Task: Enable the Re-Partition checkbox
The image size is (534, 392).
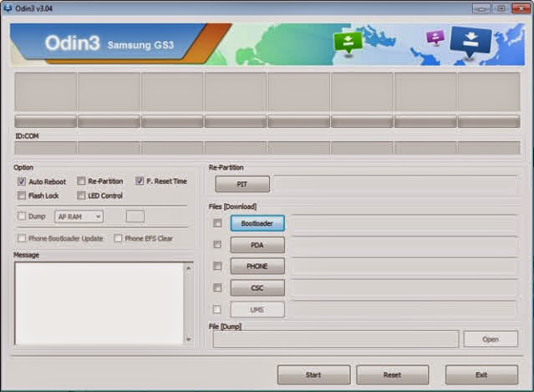Action: [81, 181]
